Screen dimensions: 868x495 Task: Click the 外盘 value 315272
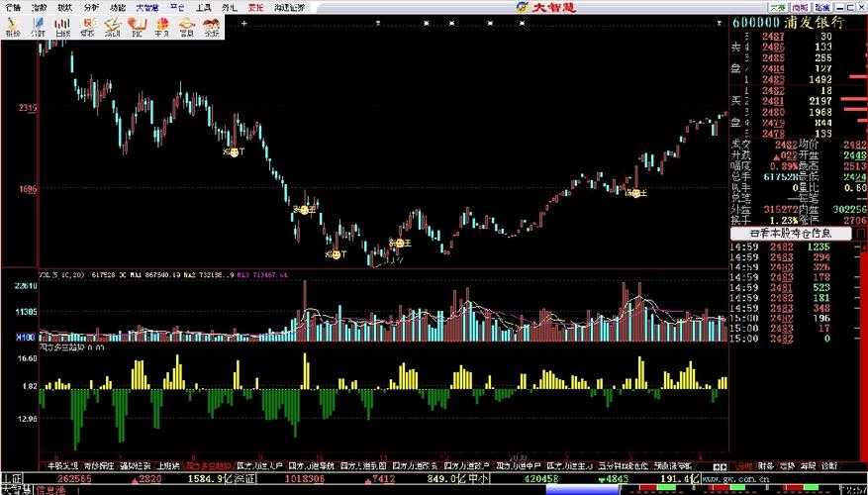point(780,210)
